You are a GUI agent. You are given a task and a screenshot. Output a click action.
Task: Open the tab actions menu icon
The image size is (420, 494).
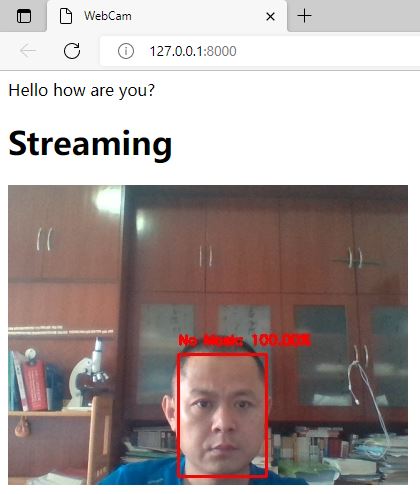24,16
